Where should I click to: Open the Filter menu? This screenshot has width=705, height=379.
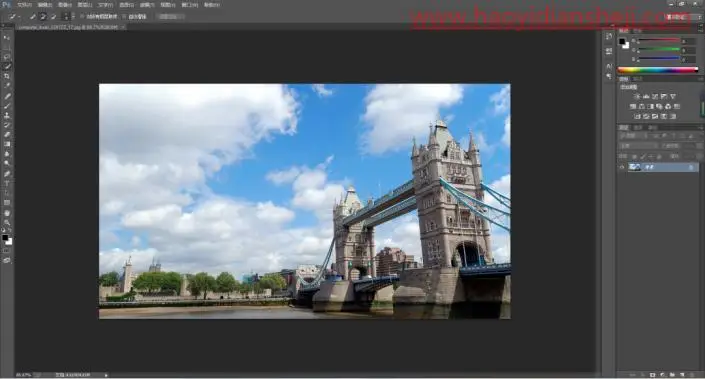[x=147, y=5]
